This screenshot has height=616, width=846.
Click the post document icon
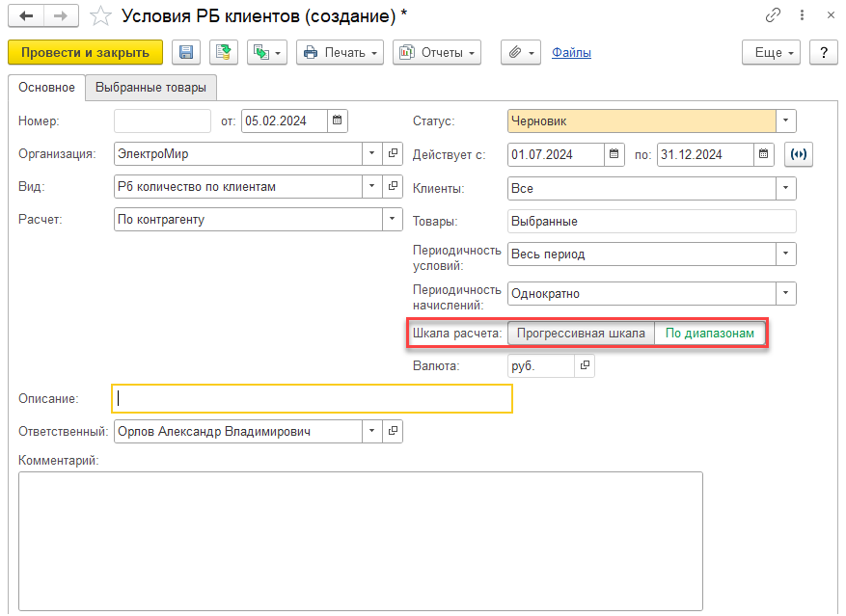(224, 53)
